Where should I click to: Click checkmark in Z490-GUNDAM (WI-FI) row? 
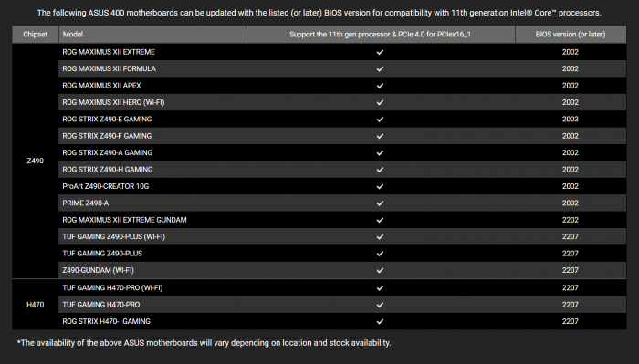click(380, 270)
